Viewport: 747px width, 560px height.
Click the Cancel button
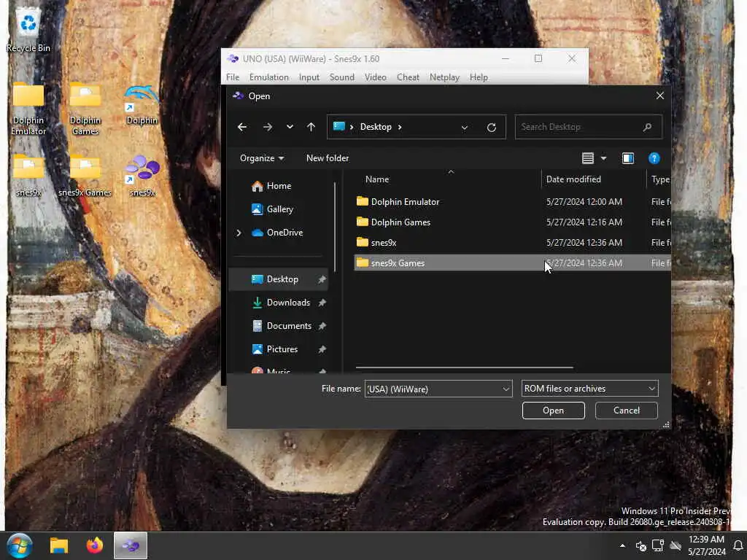(x=627, y=411)
